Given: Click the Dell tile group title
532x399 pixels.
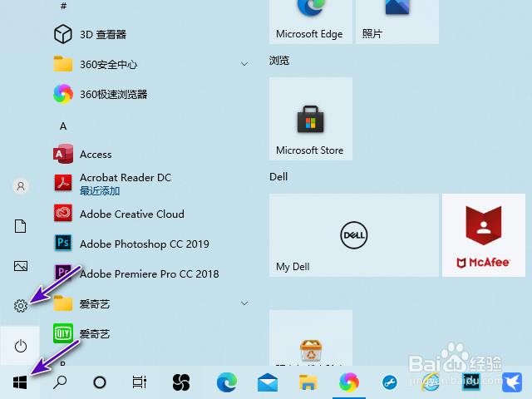Looking at the screenshot, I should tap(278, 177).
